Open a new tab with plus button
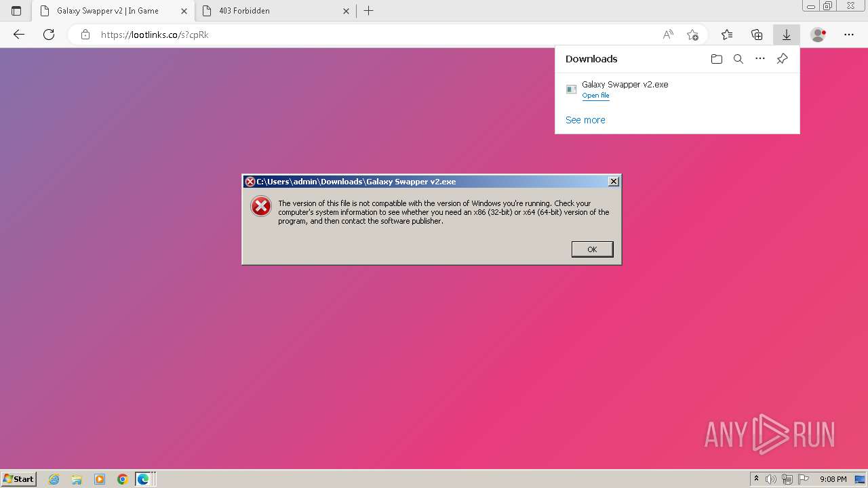 click(369, 11)
